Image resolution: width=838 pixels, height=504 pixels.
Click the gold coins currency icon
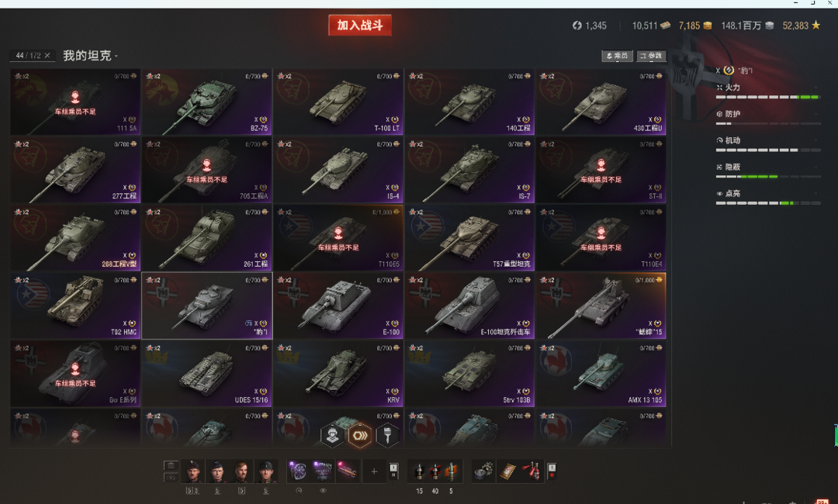(x=707, y=26)
